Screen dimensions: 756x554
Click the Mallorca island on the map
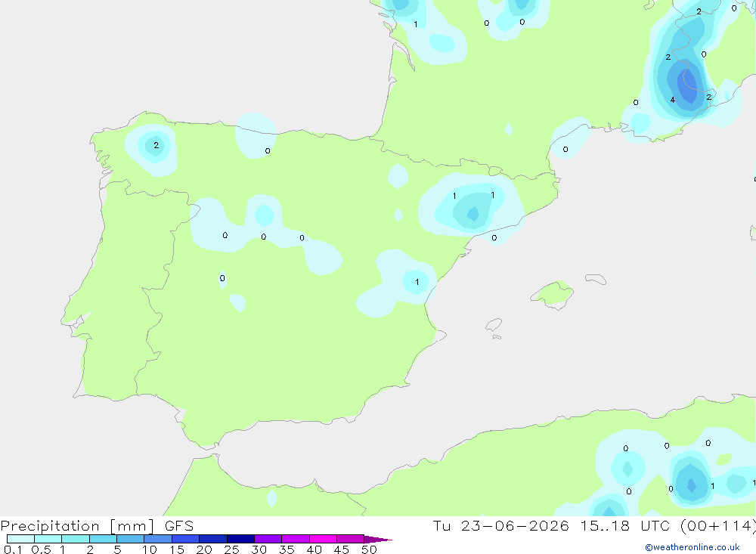[x=552, y=294]
